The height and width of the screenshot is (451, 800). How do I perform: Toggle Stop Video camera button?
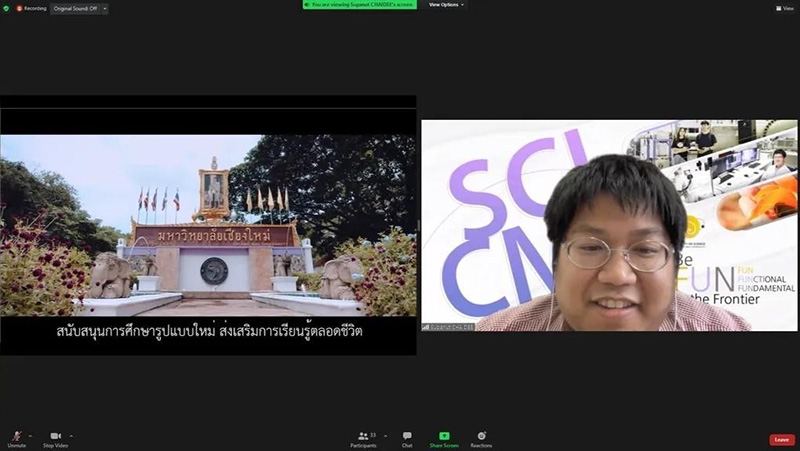click(55, 439)
